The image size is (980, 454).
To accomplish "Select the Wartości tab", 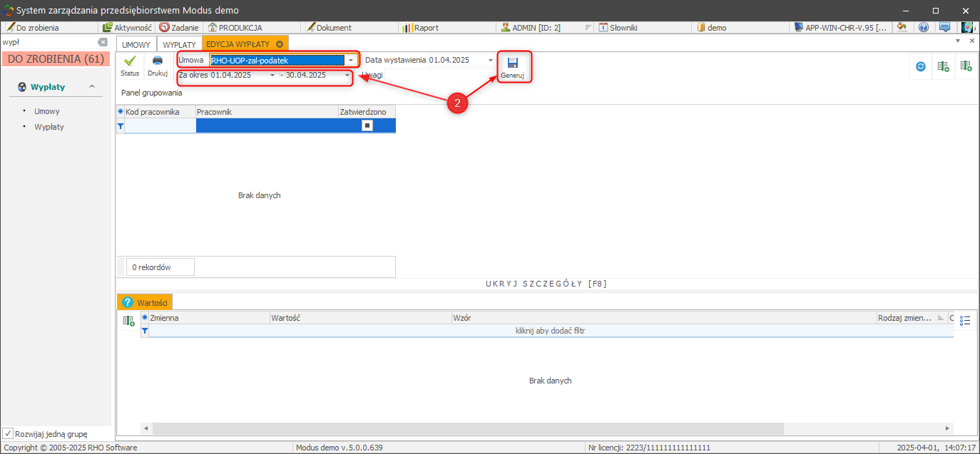I will [145, 302].
